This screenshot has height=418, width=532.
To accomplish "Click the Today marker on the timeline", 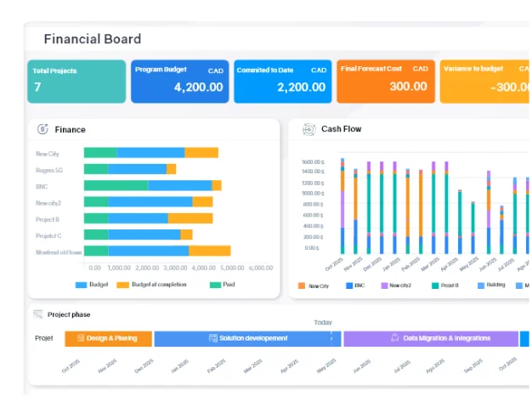I will pos(323,323).
